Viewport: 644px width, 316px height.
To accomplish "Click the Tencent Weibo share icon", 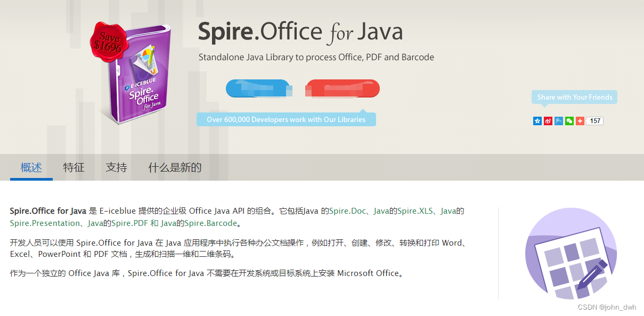I will (558, 121).
